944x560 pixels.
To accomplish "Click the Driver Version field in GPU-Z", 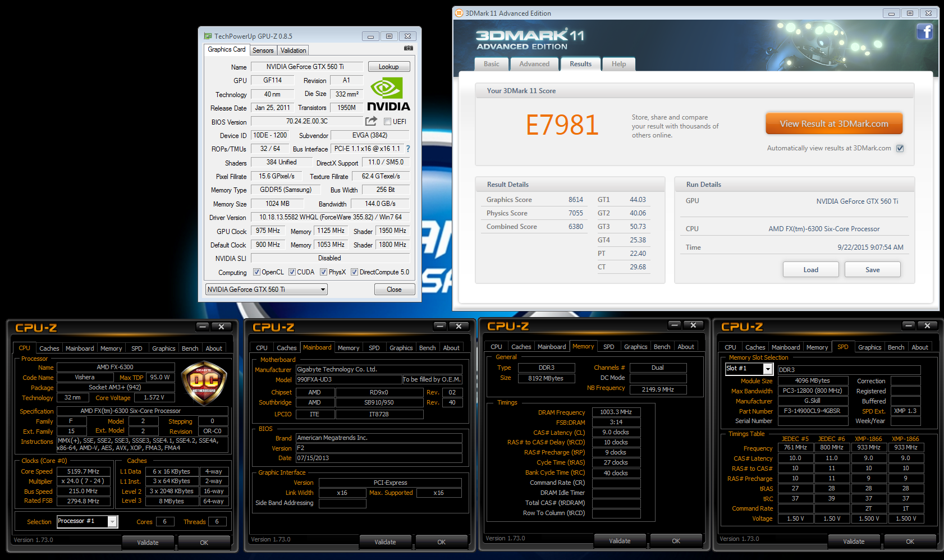I will click(331, 217).
